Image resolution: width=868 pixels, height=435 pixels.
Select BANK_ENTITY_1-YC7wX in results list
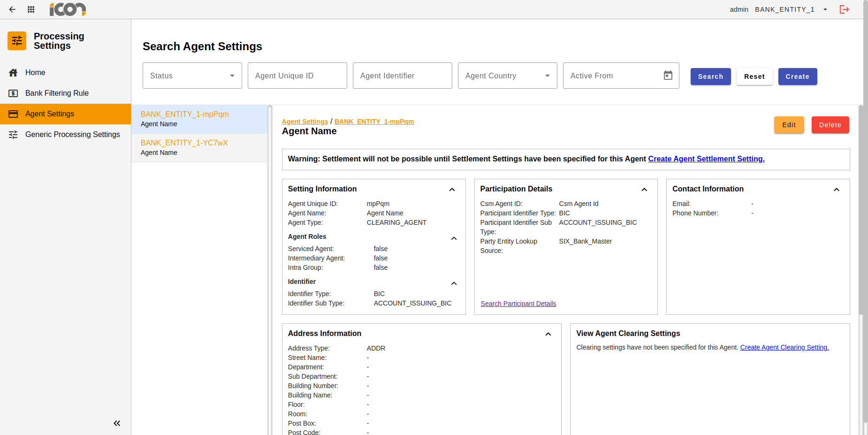(x=184, y=143)
